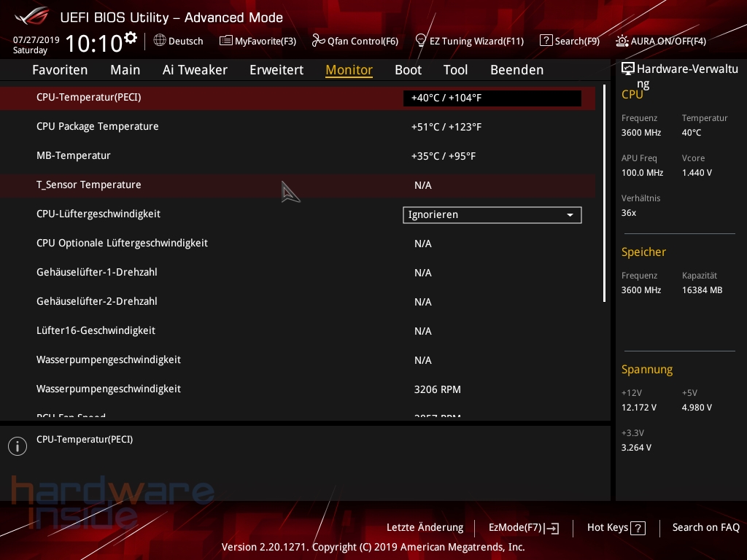Select T_Sensor Temperature row
This screenshot has width=747, height=560.
point(298,185)
